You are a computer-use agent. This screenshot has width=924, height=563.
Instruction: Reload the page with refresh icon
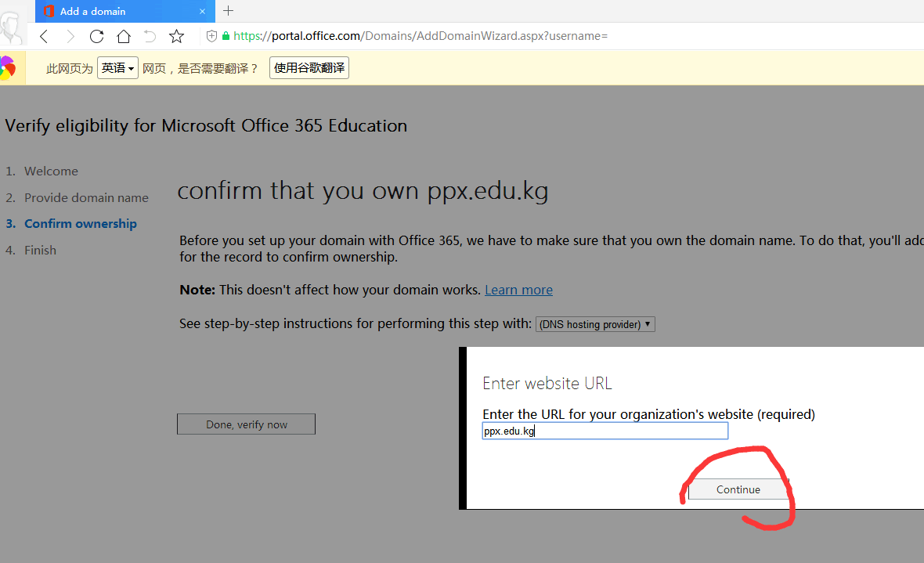pos(96,37)
